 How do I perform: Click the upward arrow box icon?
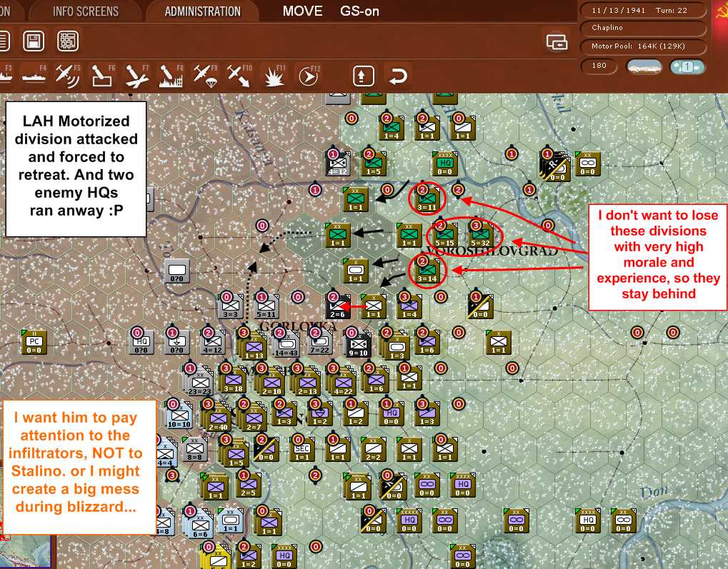[x=363, y=76]
